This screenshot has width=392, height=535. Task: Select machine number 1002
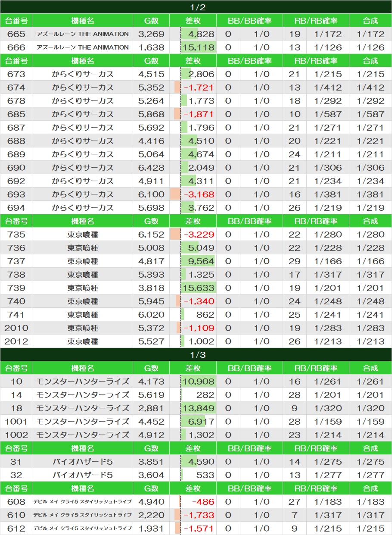click(x=16, y=435)
